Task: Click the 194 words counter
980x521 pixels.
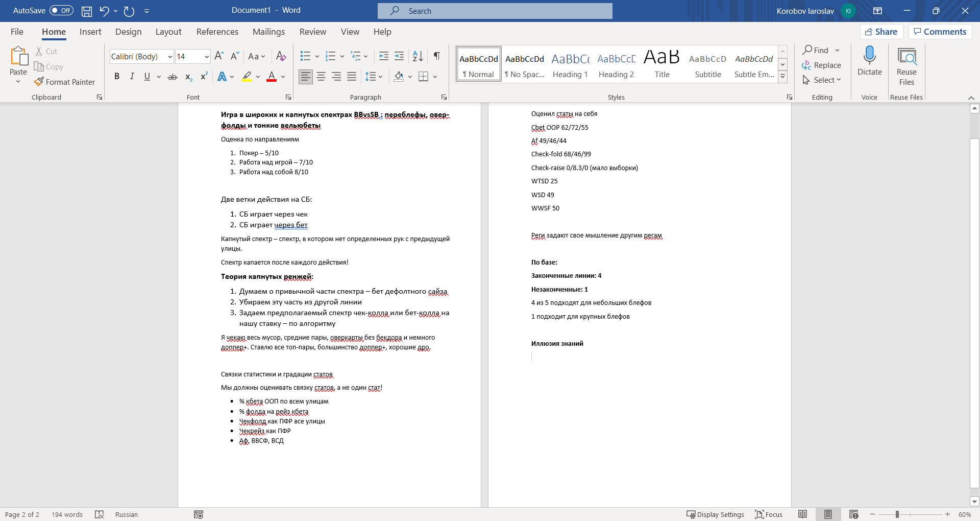Action: coord(67,514)
